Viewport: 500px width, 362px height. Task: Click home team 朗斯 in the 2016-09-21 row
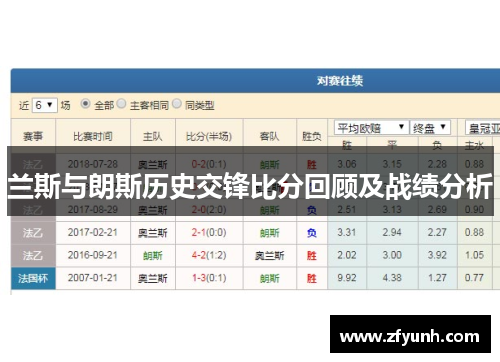pyautogui.click(x=153, y=256)
